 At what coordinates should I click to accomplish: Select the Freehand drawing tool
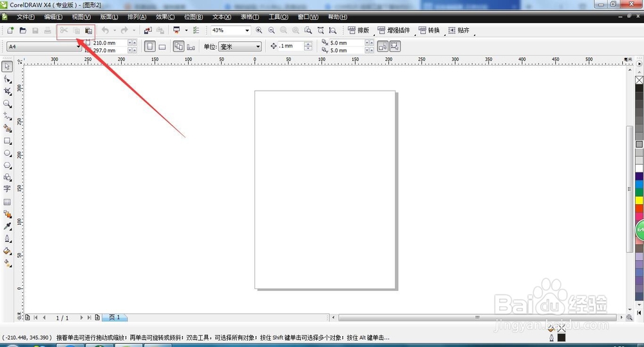7,117
